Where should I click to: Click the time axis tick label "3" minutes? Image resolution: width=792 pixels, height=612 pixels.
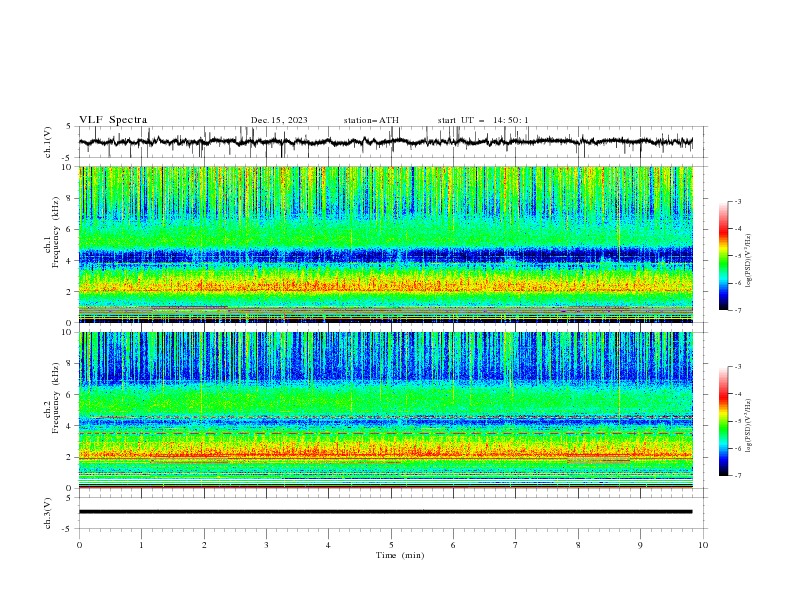pos(266,545)
